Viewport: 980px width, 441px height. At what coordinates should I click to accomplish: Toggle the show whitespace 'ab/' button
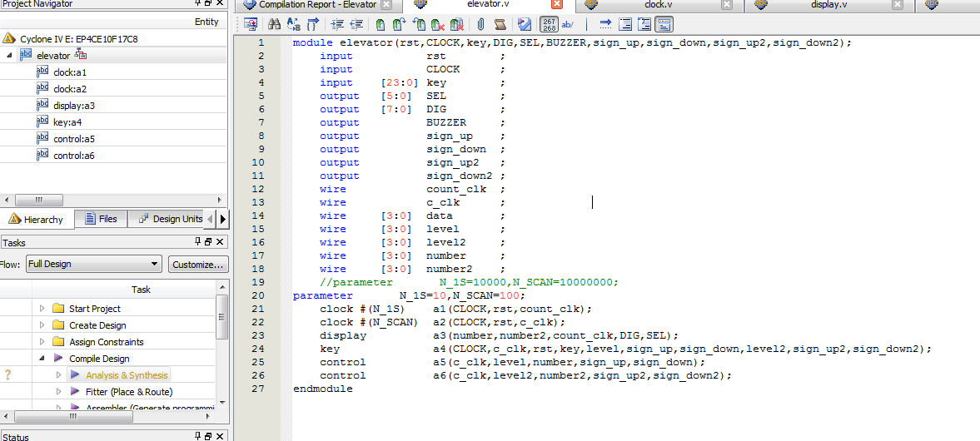pyautogui.click(x=568, y=25)
